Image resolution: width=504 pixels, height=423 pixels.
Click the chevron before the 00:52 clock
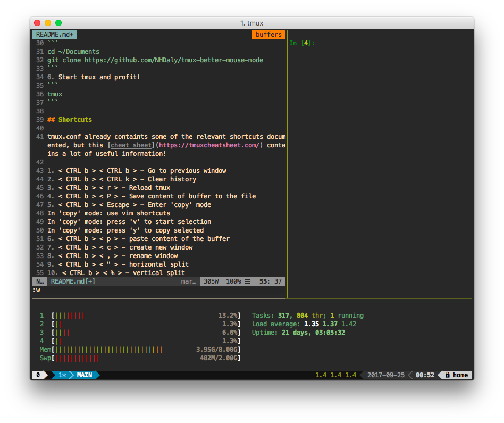(x=408, y=375)
